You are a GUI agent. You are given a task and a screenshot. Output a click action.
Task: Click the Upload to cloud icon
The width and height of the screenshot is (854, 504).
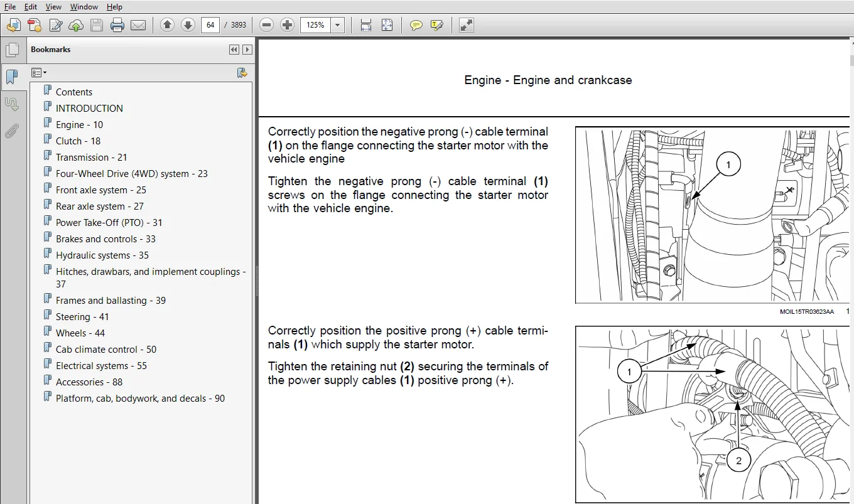76,25
